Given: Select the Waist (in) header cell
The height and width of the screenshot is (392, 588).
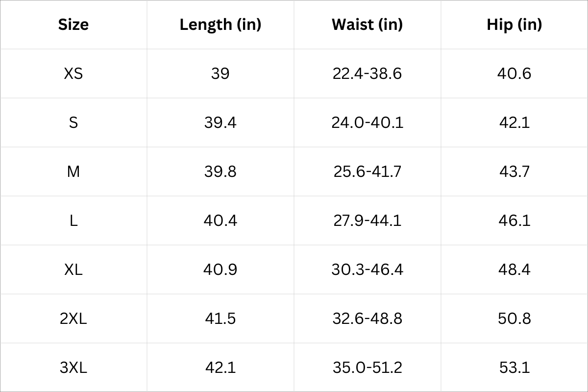Looking at the screenshot, I should (x=367, y=24).
